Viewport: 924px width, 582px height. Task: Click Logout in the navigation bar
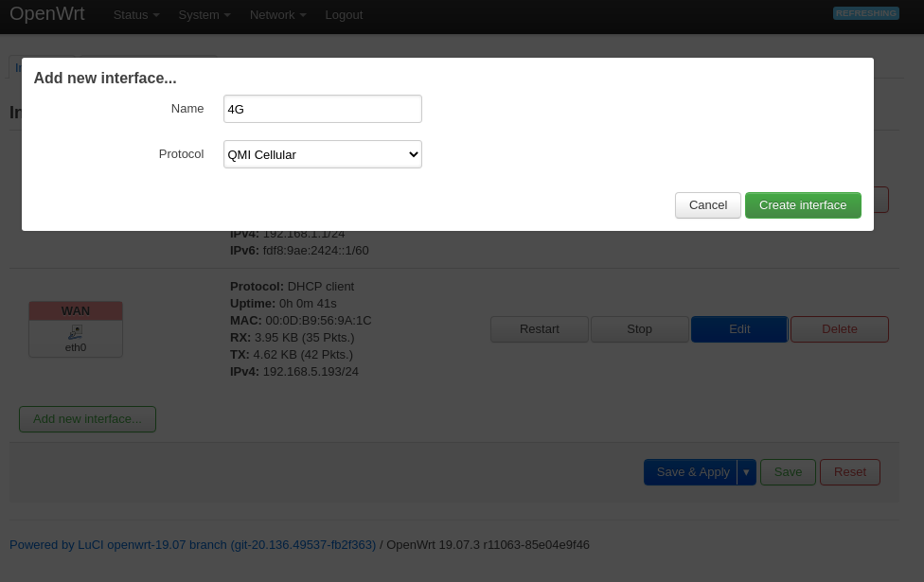(x=343, y=15)
